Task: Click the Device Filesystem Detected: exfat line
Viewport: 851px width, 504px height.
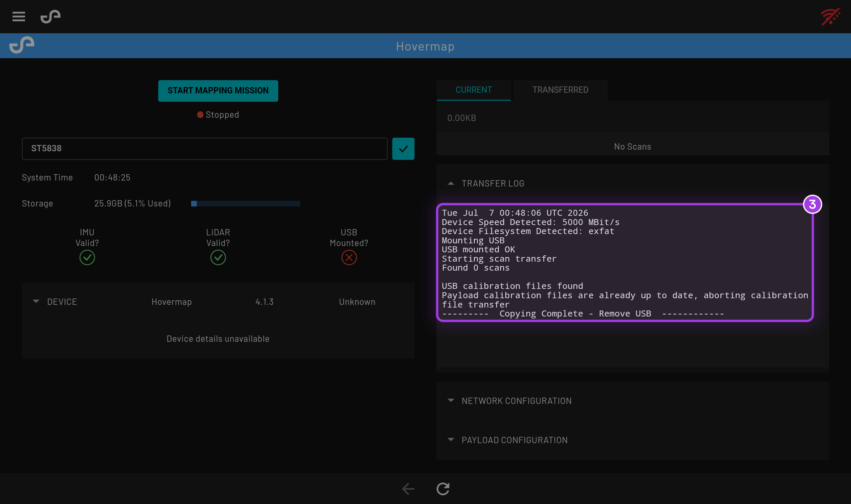Action: (528, 232)
